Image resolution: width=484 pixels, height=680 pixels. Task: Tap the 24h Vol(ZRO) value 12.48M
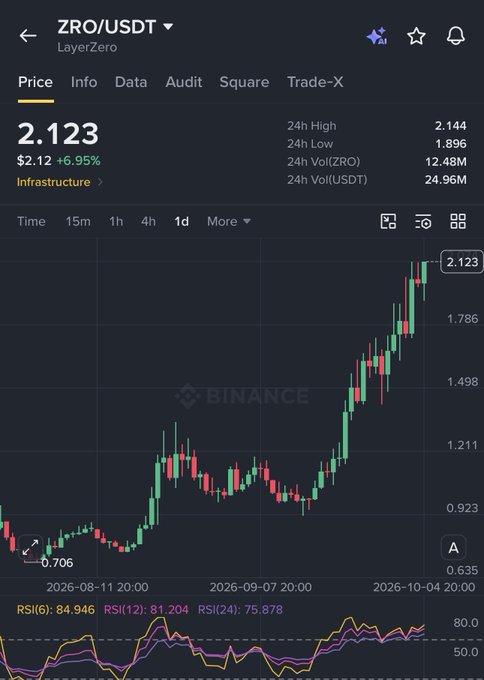coord(446,162)
